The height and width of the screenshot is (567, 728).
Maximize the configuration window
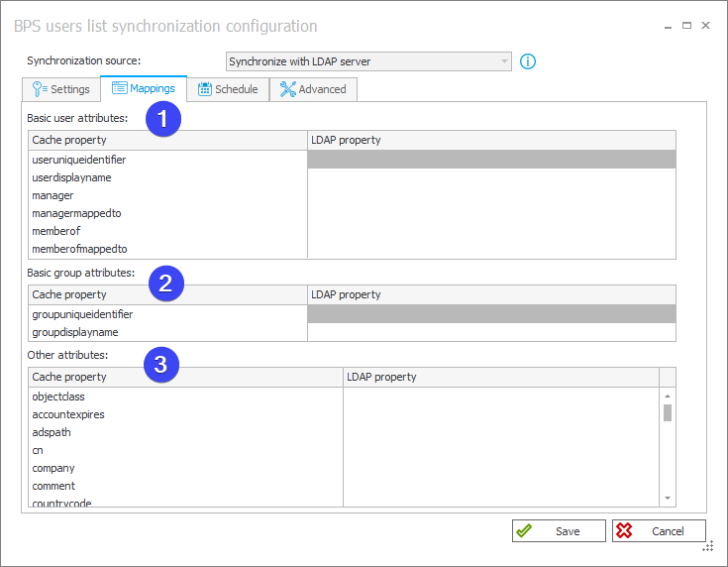tap(686, 26)
